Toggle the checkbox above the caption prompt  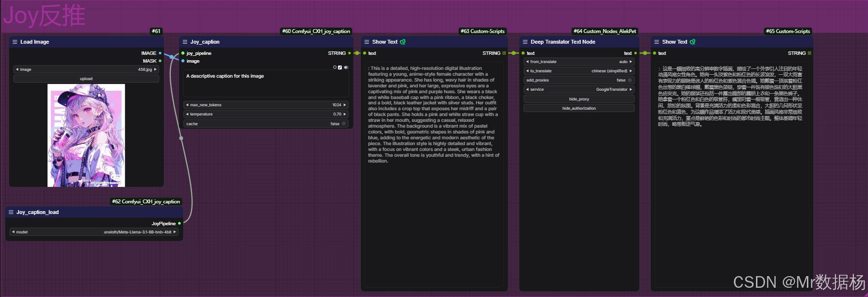tap(340, 67)
